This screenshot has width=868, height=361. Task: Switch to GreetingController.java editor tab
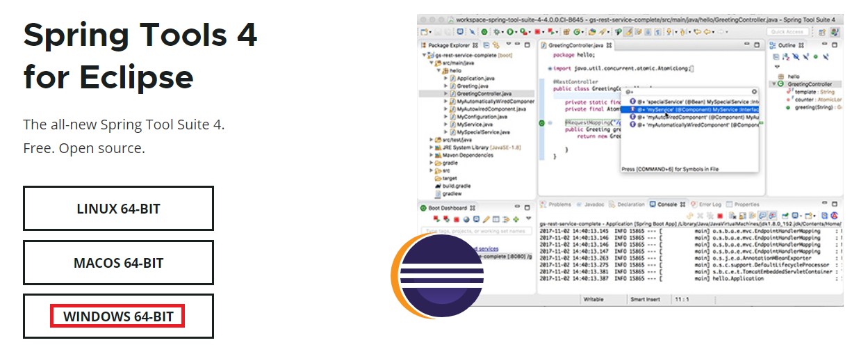pyautogui.click(x=576, y=45)
